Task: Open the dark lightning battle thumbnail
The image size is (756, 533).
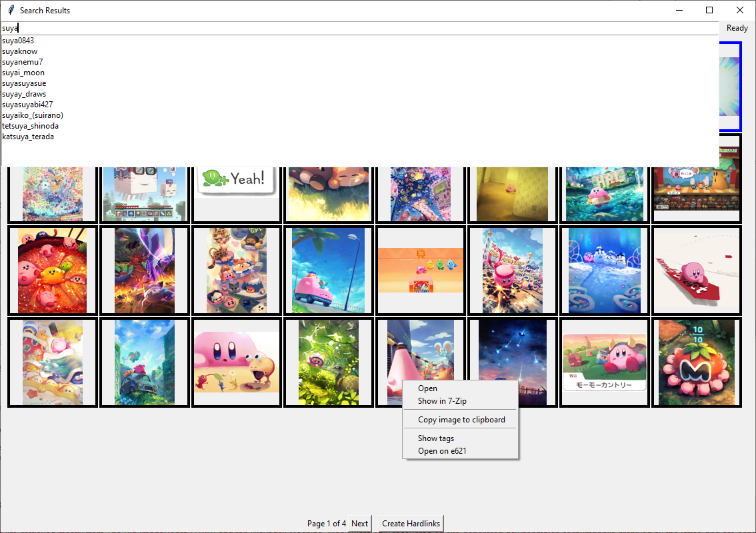Action: coord(144,270)
